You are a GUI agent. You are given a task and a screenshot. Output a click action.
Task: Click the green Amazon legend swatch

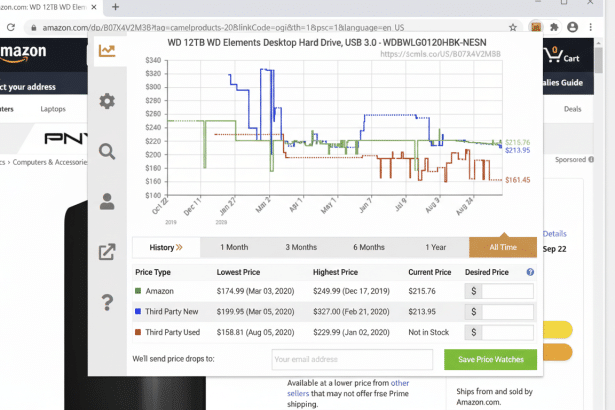(138, 291)
